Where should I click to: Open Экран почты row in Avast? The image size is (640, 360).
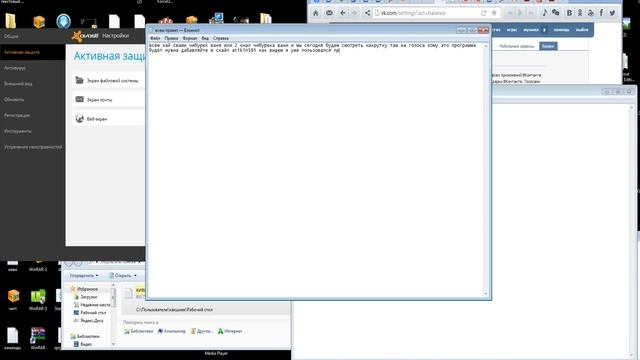point(109,100)
